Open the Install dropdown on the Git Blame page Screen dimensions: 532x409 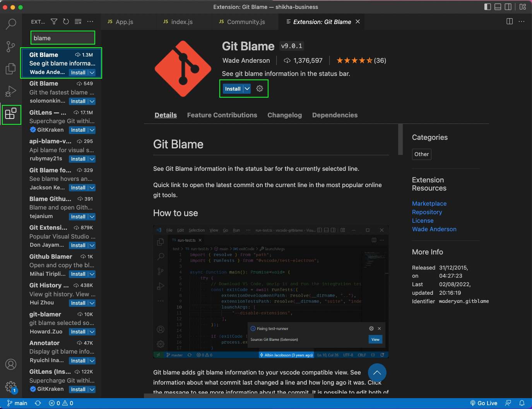[x=247, y=88]
